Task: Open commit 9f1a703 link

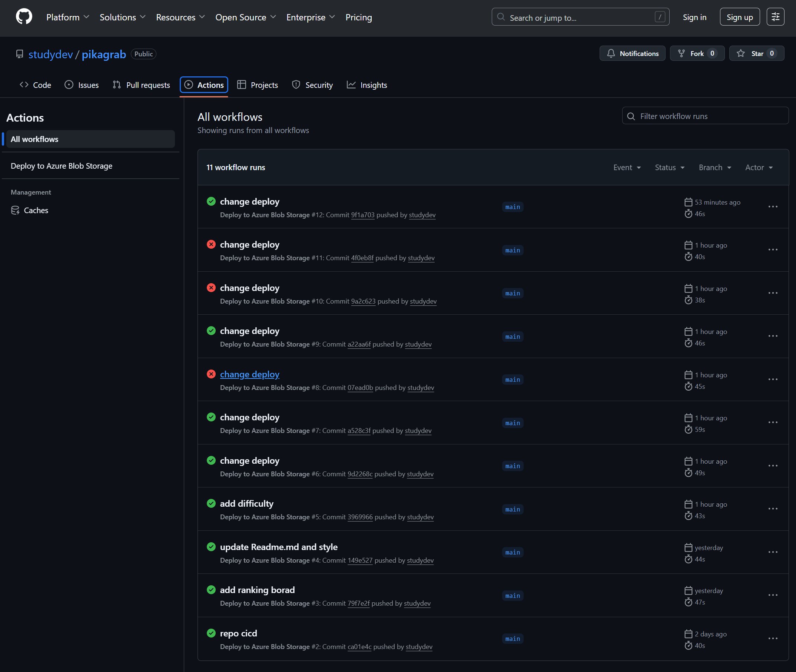Action: coord(362,215)
